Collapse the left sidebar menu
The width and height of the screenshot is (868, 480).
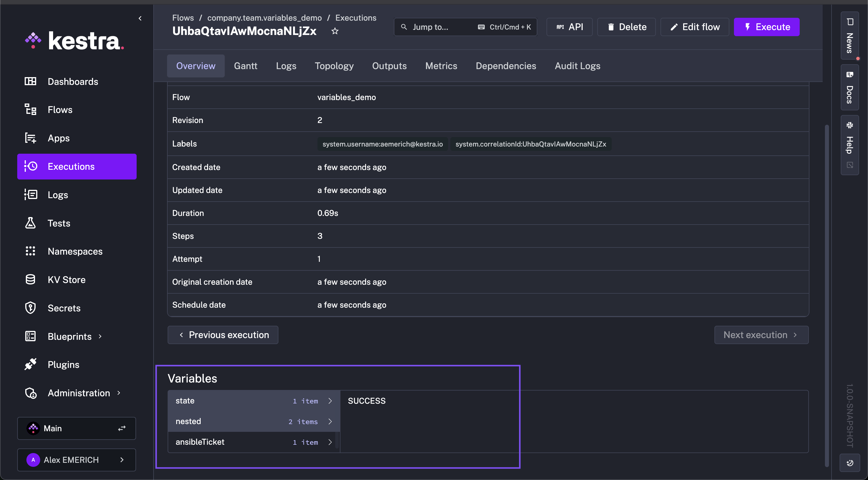coord(140,18)
